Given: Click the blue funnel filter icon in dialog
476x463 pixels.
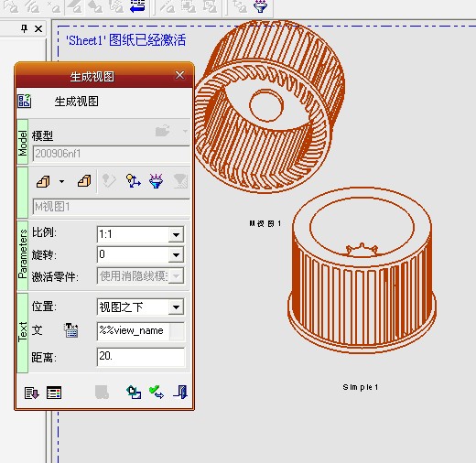Looking at the screenshot, I should (156, 181).
